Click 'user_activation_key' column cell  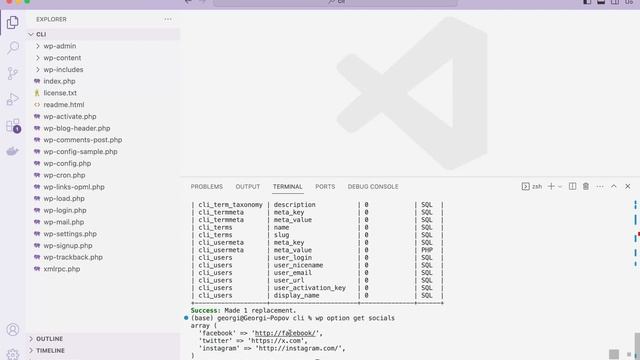tap(310, 288)
